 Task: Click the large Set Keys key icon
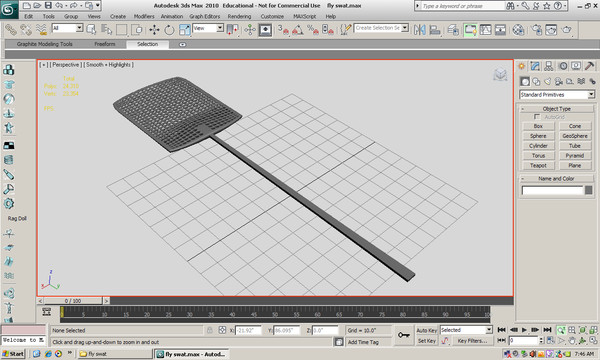point(404,335)
